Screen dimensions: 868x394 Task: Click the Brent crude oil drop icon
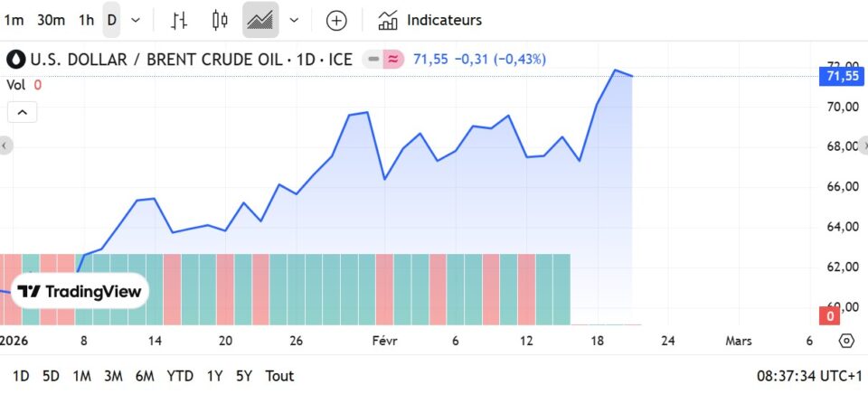pos(16,60)
